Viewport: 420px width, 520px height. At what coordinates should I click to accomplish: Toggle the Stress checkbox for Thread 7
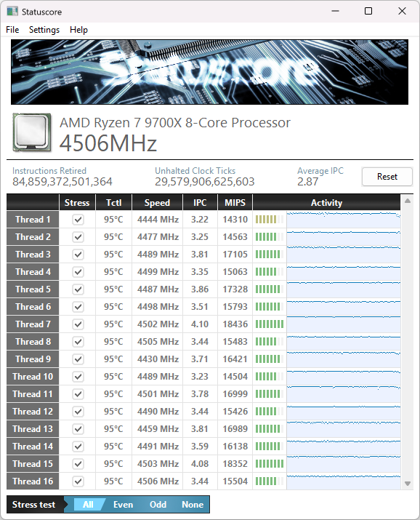click(x=78, y=324)
